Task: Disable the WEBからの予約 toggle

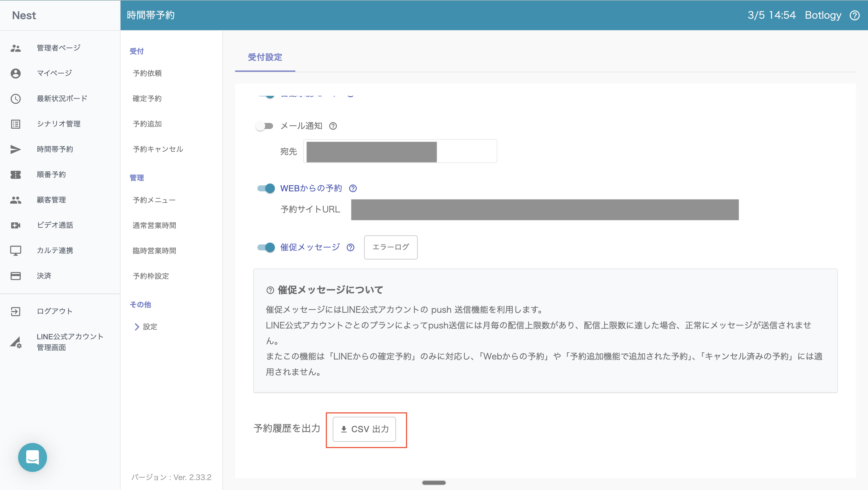Action: [266, 188]
